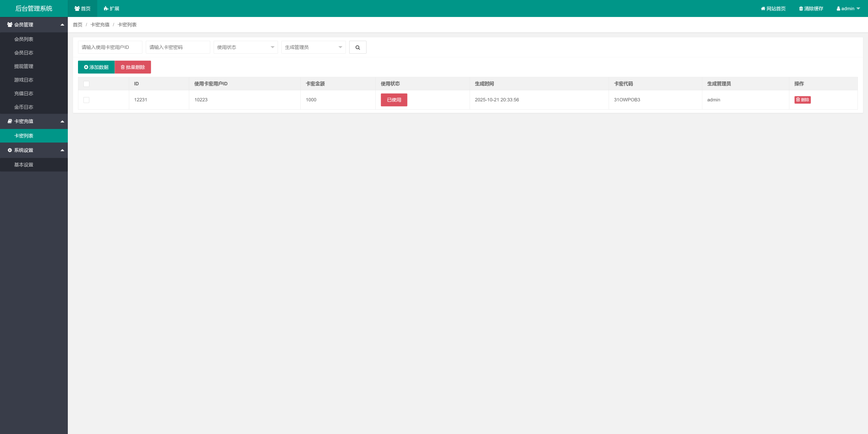Go to 提现管理 sidebar item

pyautogui.click(x=24, y=66)
